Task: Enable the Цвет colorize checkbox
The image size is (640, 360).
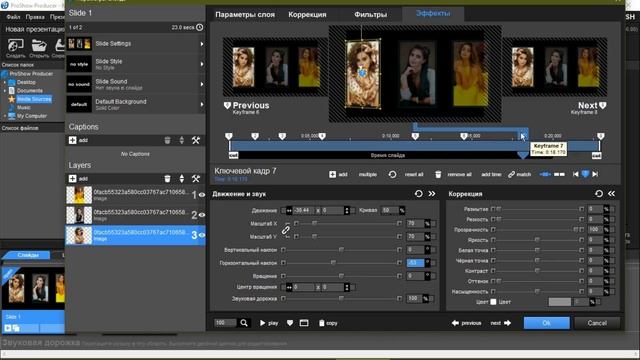Action: pos(493,302)
